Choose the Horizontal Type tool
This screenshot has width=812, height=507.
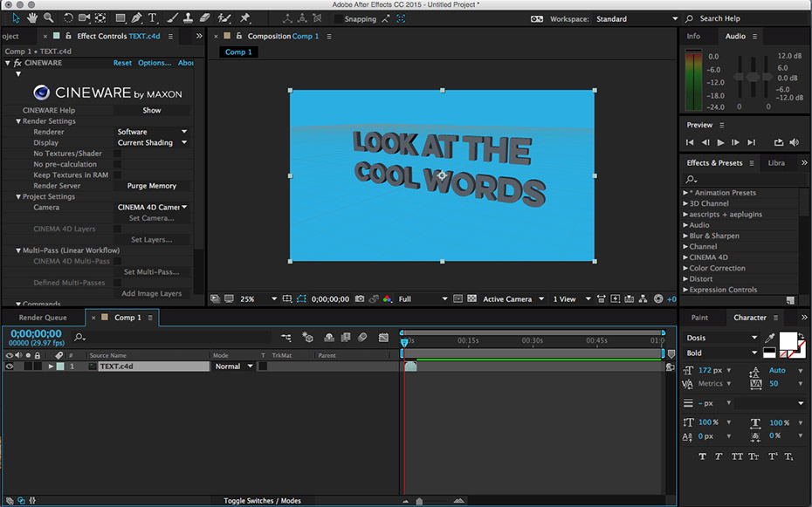coord(153,17)
